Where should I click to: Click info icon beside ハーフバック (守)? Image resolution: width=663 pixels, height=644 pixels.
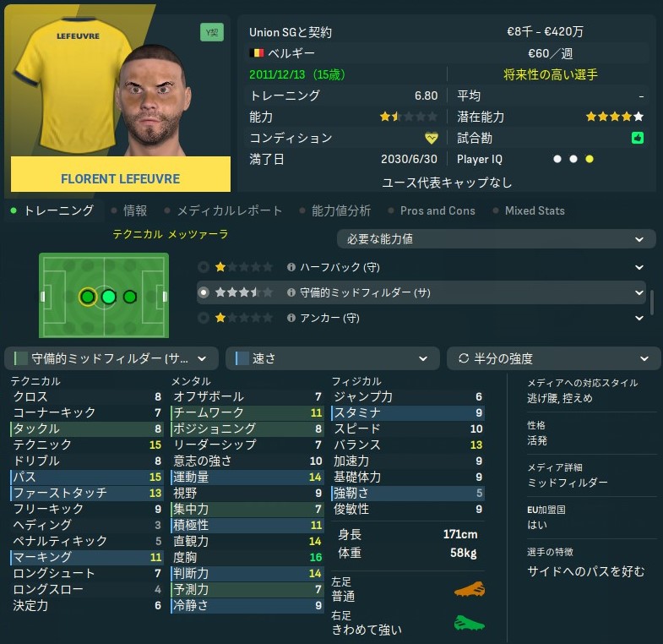291,267
